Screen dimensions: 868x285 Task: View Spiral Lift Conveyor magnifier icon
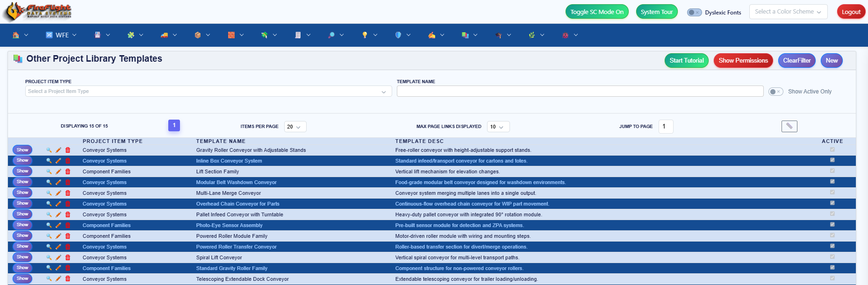[x=49, y=257]
